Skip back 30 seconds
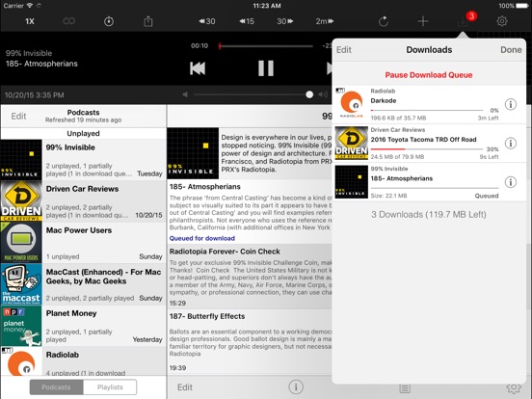Viewport: 532px width, 399px height. [207, 21]
